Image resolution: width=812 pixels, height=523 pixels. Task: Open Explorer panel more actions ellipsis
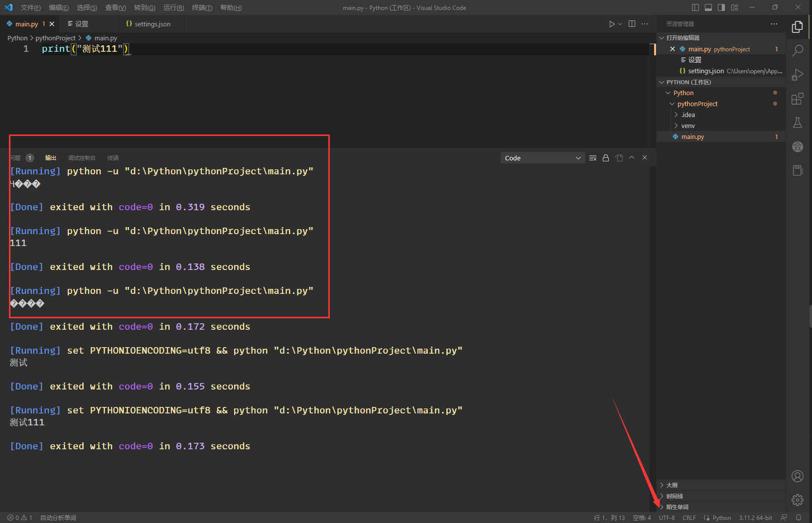tap(774, 24)
